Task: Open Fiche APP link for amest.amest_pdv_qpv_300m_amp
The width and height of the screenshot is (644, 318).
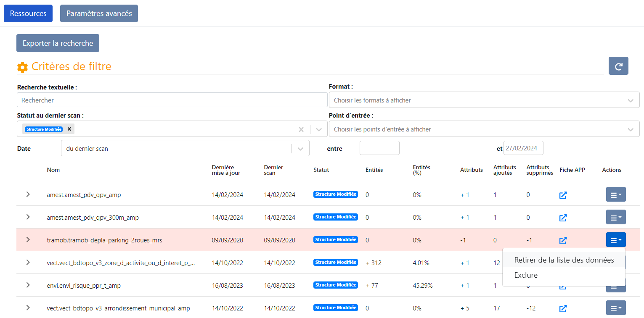Action: [x=563, y=218]
